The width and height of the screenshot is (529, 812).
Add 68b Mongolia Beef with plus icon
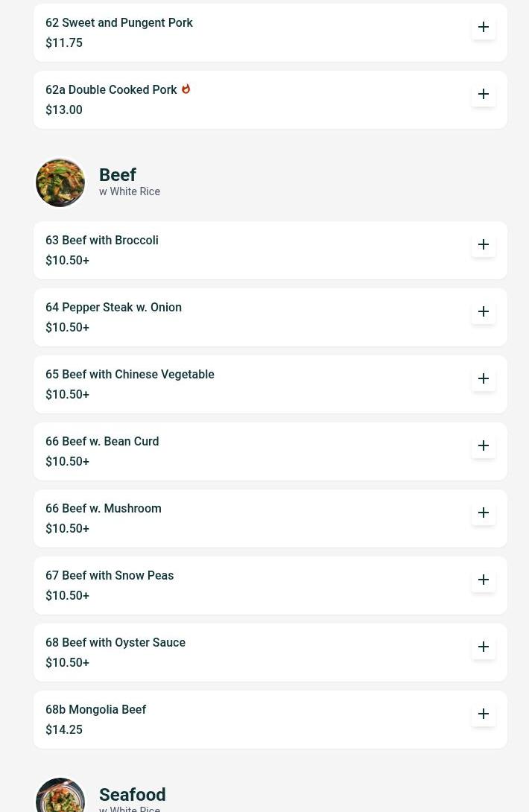click(x=484, y=714)
